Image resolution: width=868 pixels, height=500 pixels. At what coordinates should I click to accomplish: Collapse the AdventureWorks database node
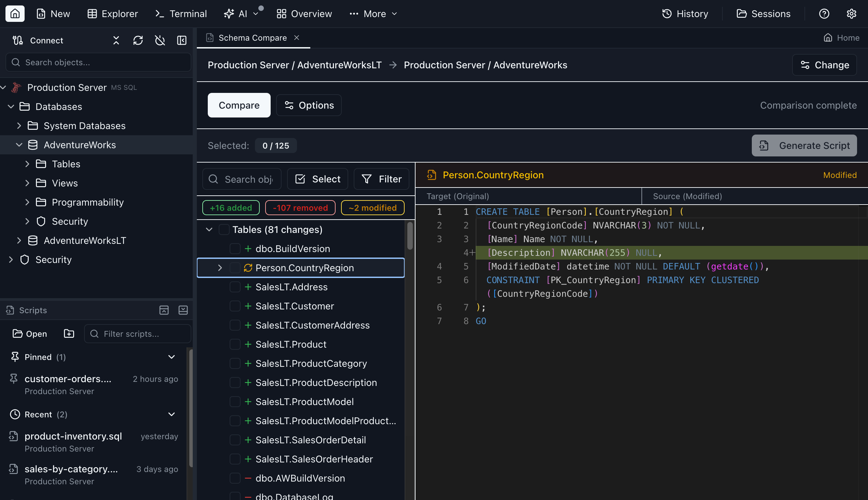[19, 144]
